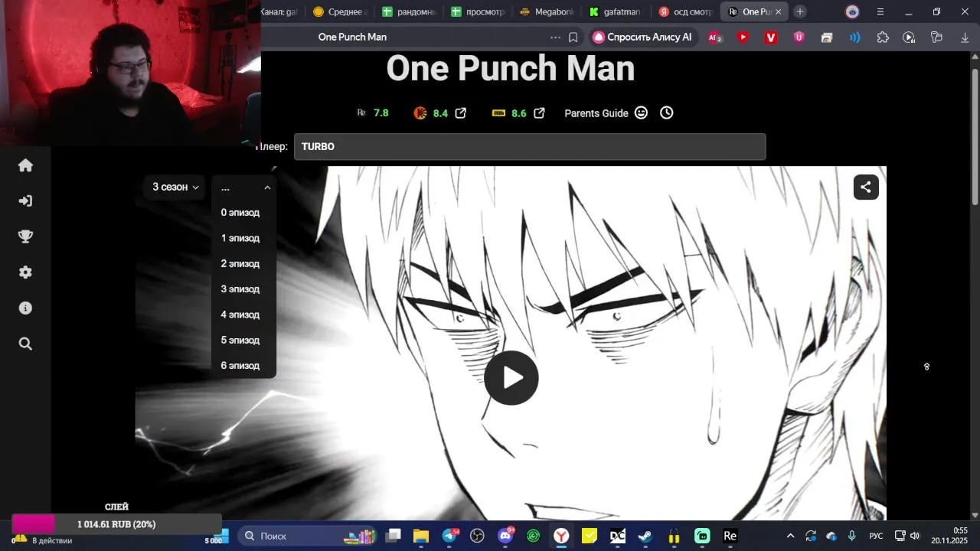Open the browser hamburger menu
This screenshot has width=980, height=551.
point(880,11)
